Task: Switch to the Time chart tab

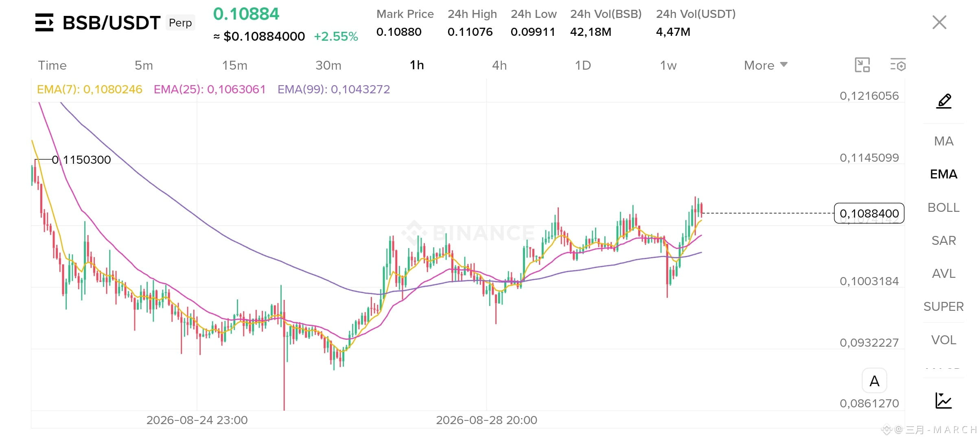Action: pos(52,65)
